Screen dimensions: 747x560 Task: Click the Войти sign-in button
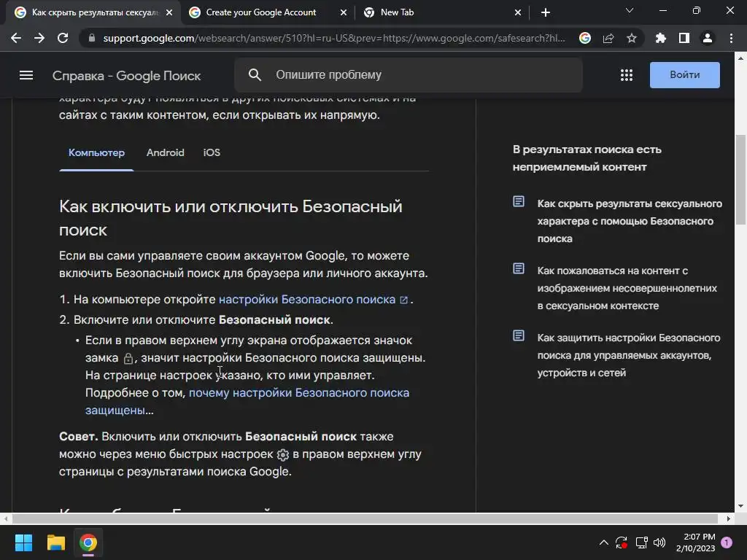coord(684,75)
